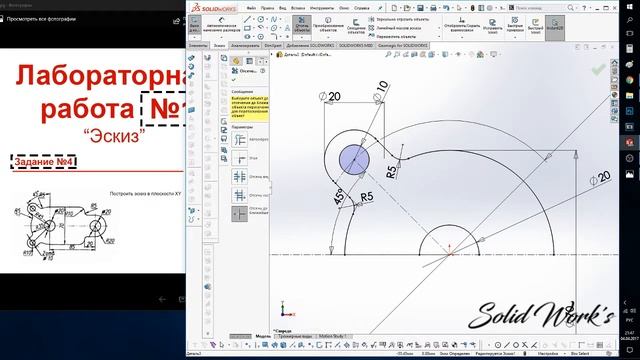The image size is (640, 360).
Task: Expand the Line tool dropdown arrow
Action: pos(253,19)
